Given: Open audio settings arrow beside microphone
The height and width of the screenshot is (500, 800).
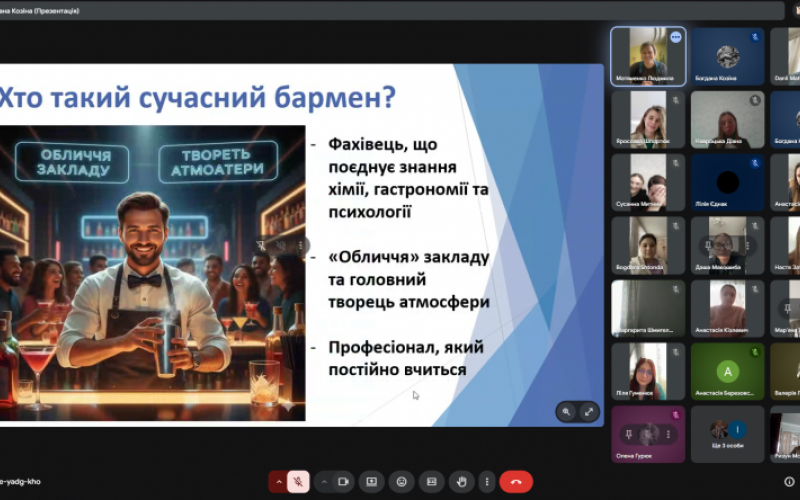Looking at the screenshot, I should point(278,481).
